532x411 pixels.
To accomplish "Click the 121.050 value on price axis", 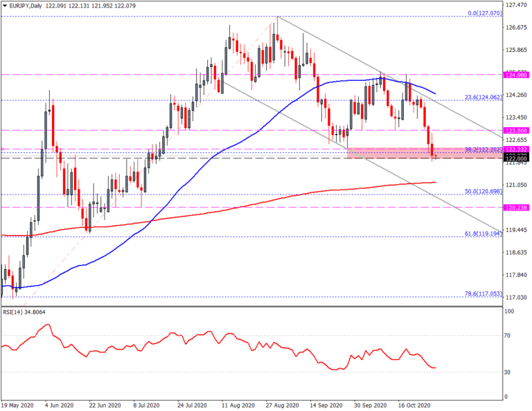I will [516, 185].
